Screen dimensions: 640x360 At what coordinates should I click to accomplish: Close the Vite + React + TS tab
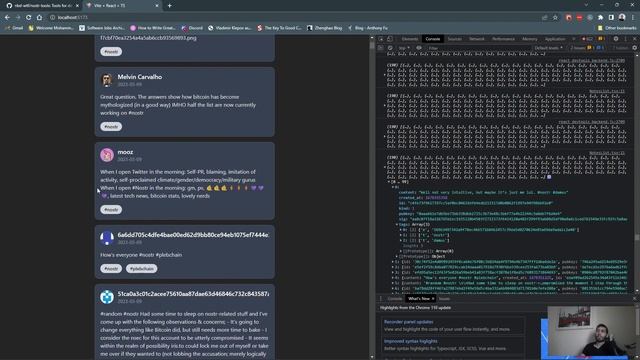(x=157, y=6)
